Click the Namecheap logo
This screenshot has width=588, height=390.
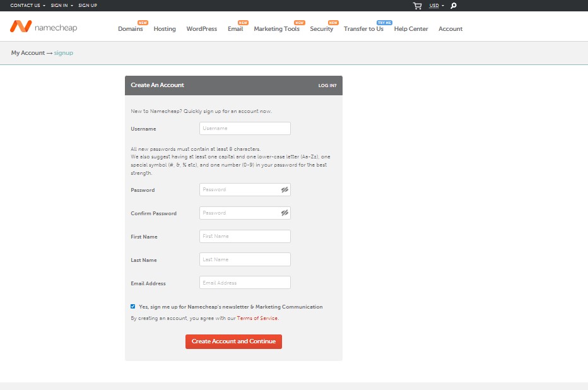[x=44, y=27]
